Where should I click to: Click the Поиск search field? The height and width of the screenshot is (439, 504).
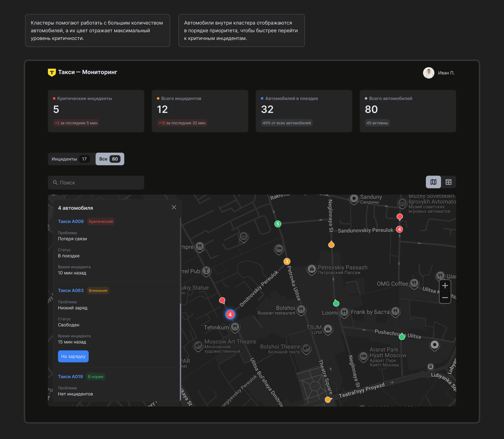pyautogui.click(x=96, y=183)
